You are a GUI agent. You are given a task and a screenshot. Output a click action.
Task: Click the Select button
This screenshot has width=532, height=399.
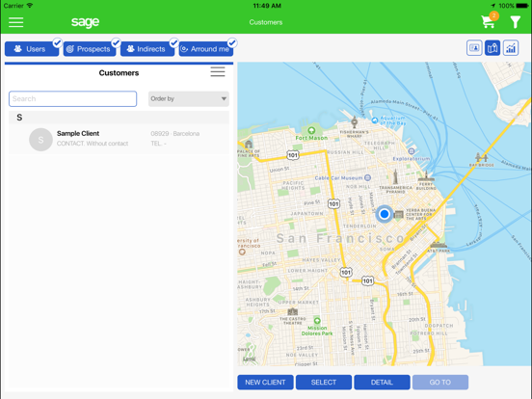point(324,383)
